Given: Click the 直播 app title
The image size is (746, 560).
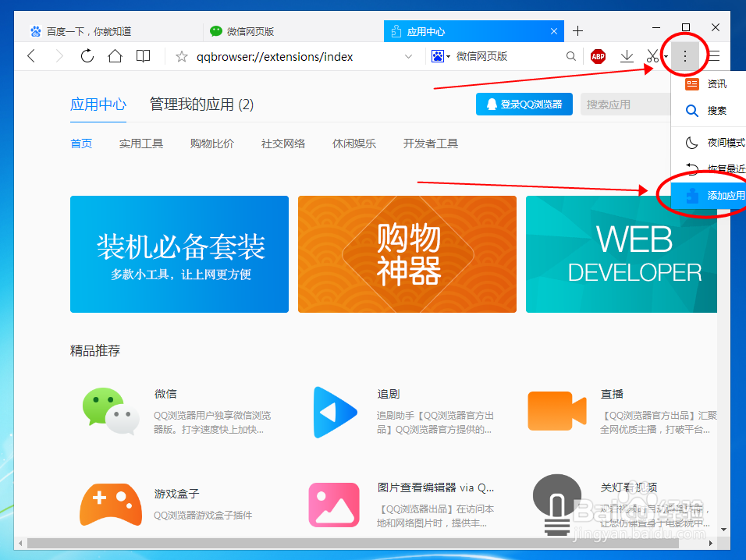Looking at the screenshot, I should coord(612,394).
